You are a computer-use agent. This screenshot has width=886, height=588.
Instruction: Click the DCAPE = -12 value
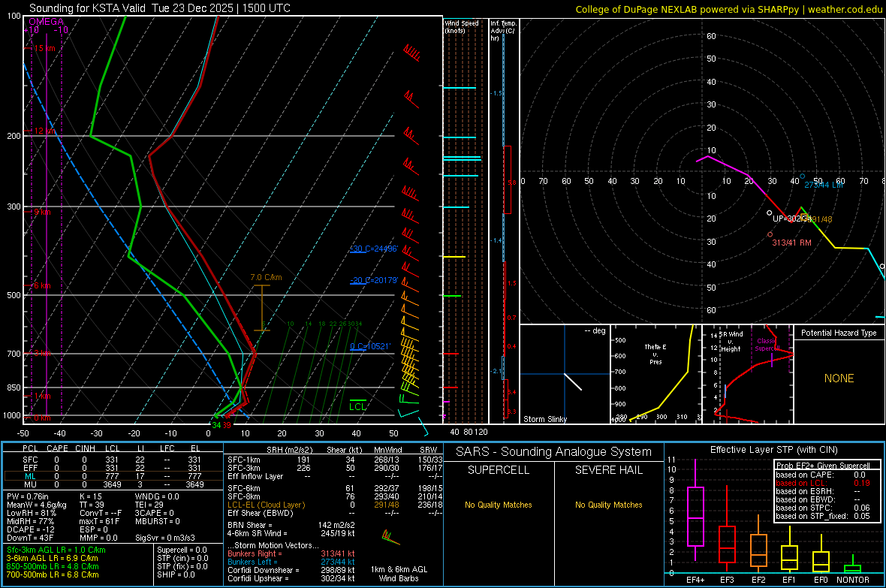[30, 529]
